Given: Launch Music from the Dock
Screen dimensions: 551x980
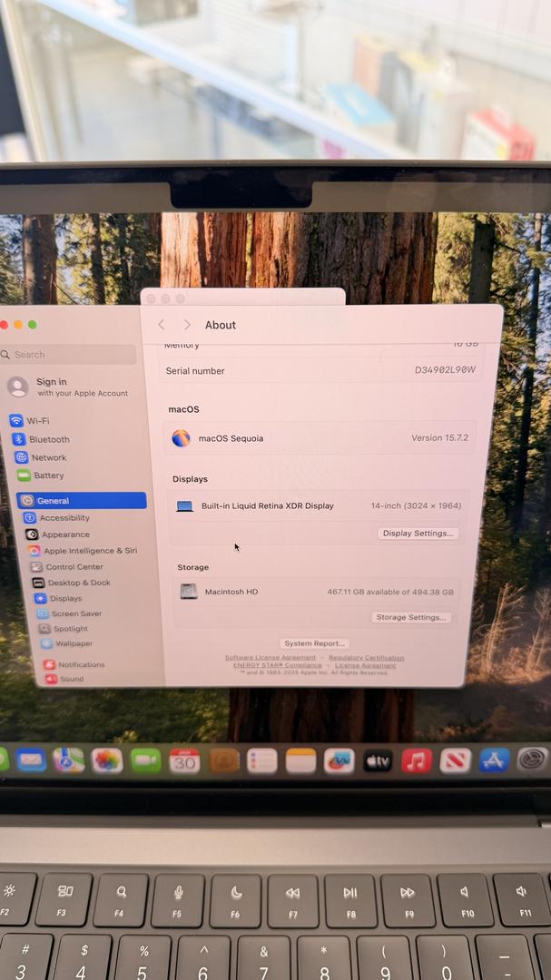Looking at the screenshot, I should tap(417, 760).
